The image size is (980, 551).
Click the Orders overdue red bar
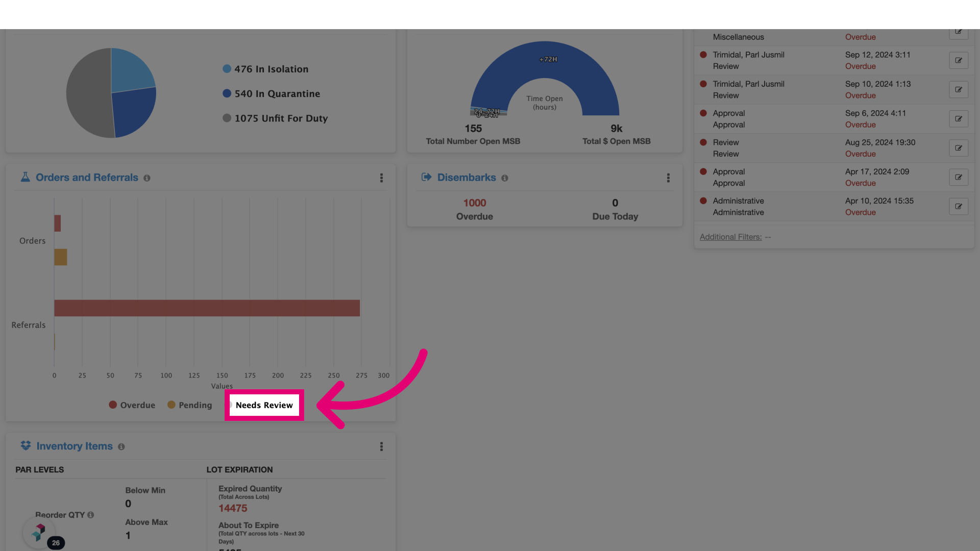coord(58,223)
